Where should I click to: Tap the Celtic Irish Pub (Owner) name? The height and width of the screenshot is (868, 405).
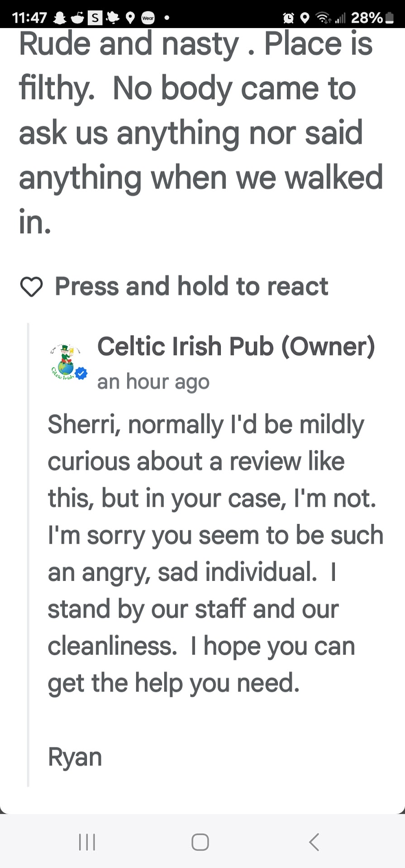(x=236, y=347)
